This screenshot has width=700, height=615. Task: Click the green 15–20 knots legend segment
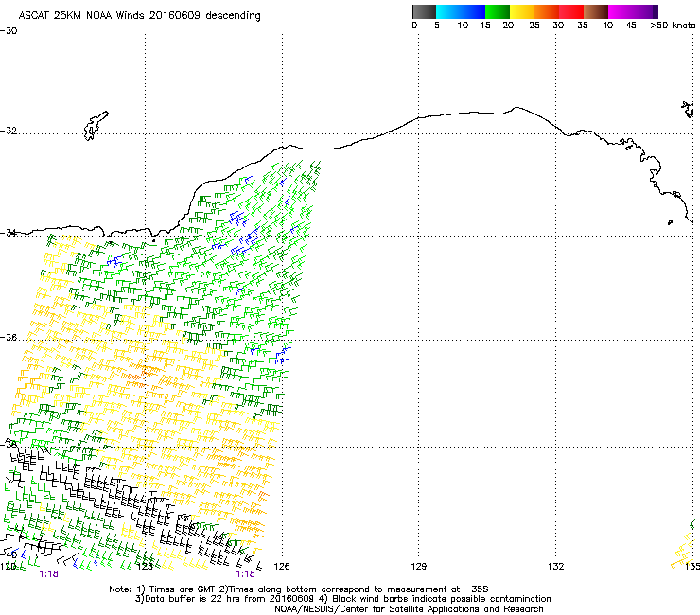click(498, 11)
